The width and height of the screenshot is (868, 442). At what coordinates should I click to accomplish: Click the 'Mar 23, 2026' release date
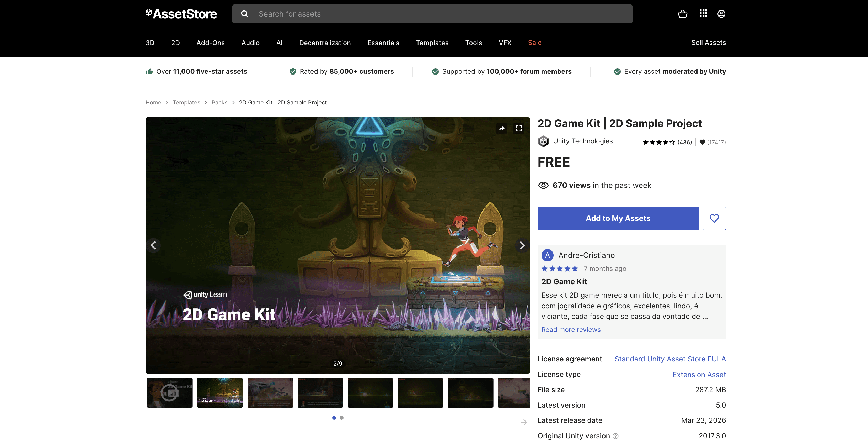pyautogui.click(x=703, y=420)
